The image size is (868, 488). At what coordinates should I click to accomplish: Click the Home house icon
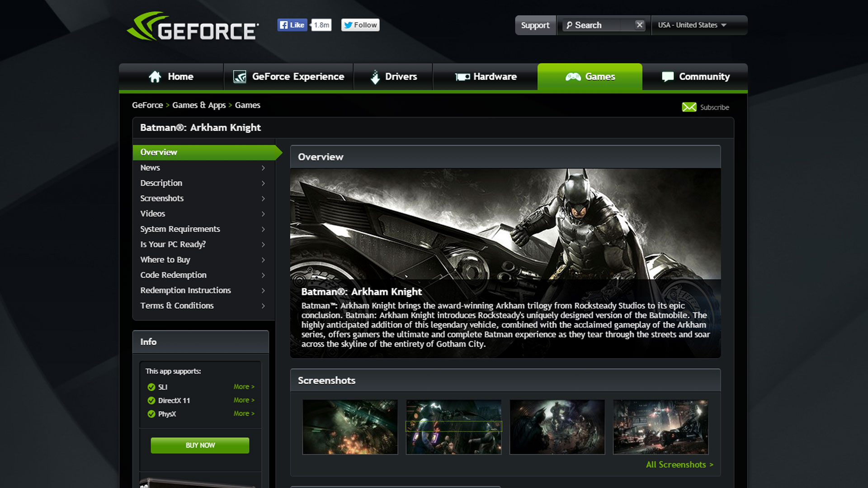click(155, 77)
